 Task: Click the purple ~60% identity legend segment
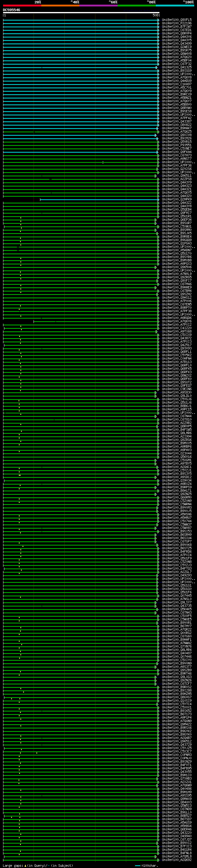(x=98, y=6)
